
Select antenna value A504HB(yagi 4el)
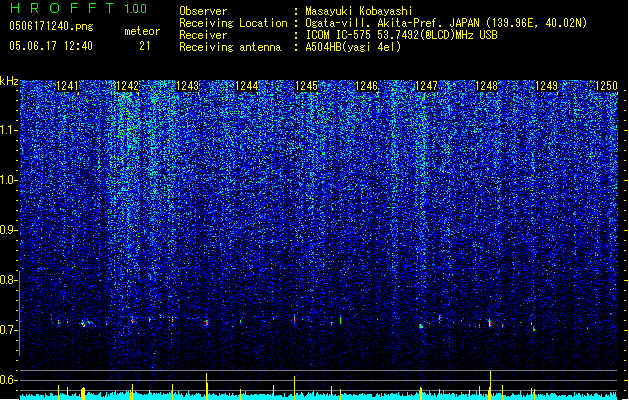tap(353, 47)
